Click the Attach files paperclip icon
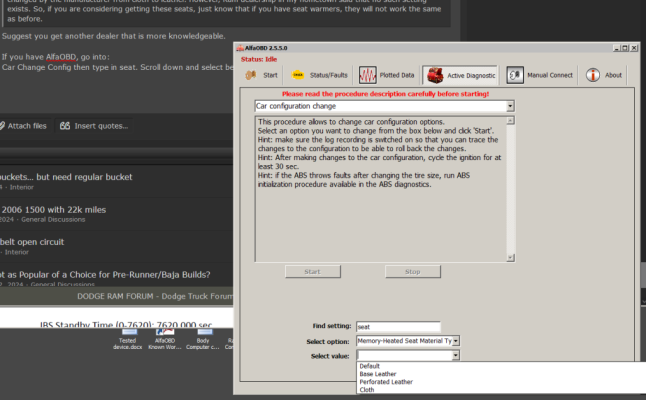The width and height of the screenshot is (646, 400). point(2,126)
